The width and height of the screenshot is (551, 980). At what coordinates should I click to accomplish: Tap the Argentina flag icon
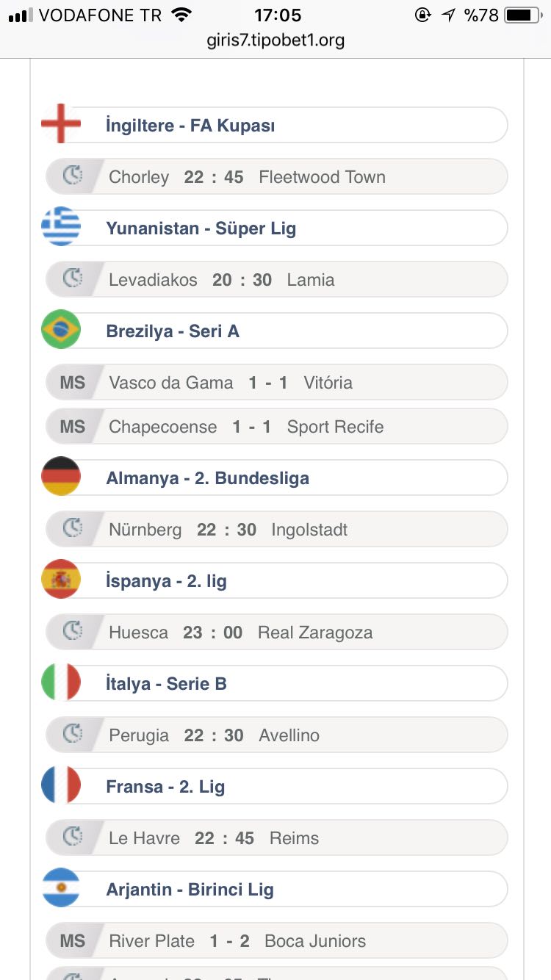click(61, 888)
